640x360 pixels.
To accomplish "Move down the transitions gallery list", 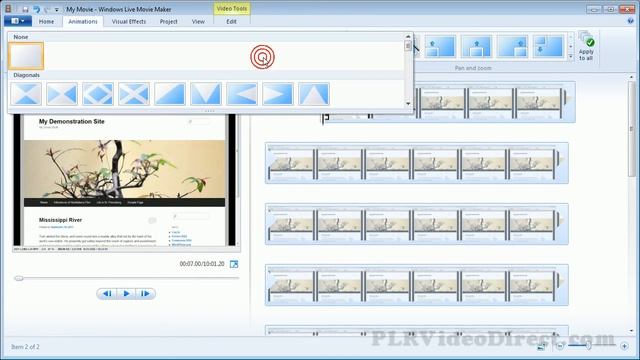I will tap(408, 104).
